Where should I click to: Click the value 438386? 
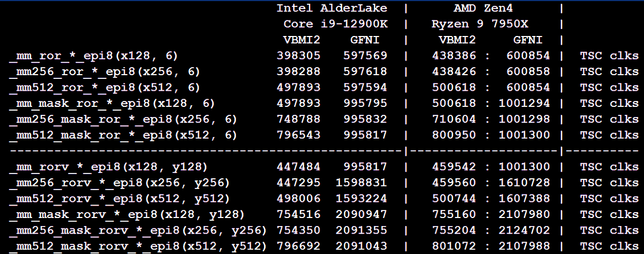point(453,55)
